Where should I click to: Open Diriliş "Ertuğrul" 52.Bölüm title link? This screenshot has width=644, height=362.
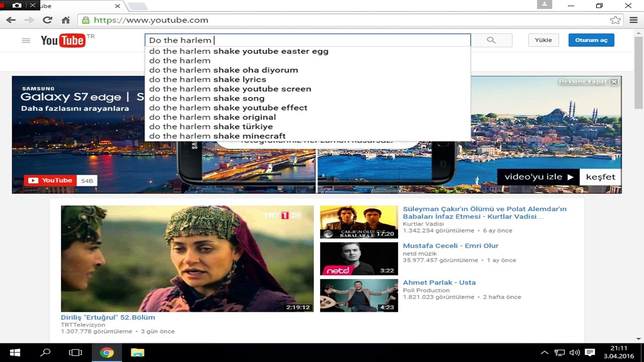click(108, 317)
